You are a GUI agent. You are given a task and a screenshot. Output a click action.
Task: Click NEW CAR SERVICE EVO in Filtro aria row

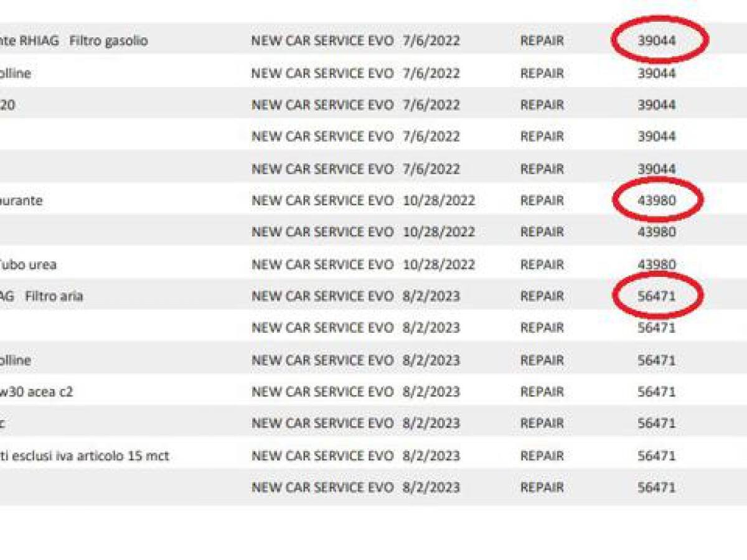322,296
